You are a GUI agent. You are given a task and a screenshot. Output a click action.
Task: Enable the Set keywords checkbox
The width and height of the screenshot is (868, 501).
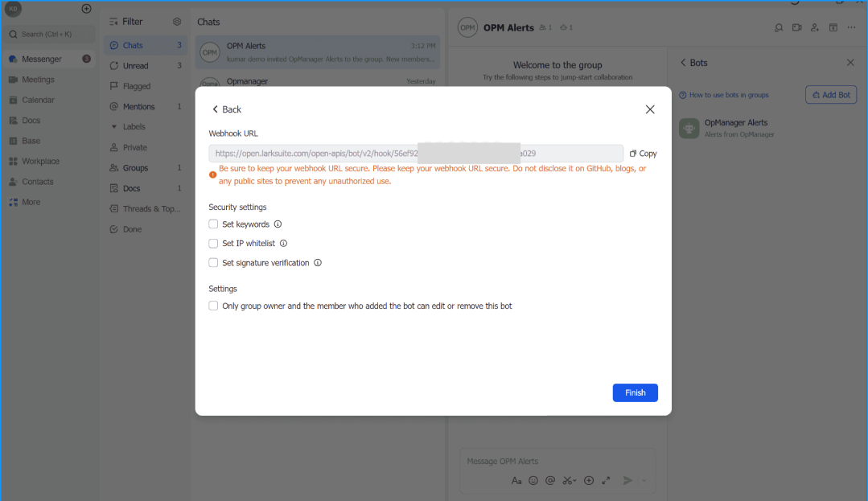213,224
